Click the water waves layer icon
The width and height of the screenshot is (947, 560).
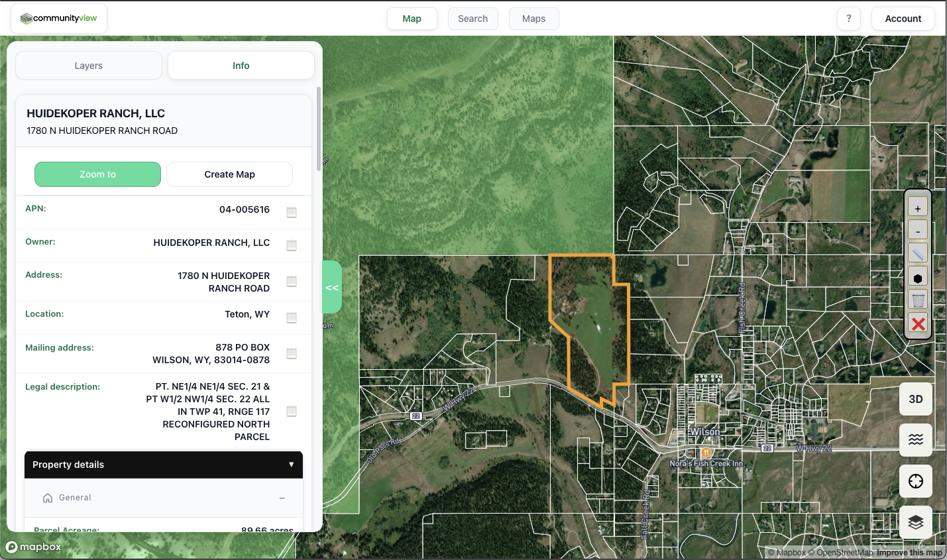[916, 439]
